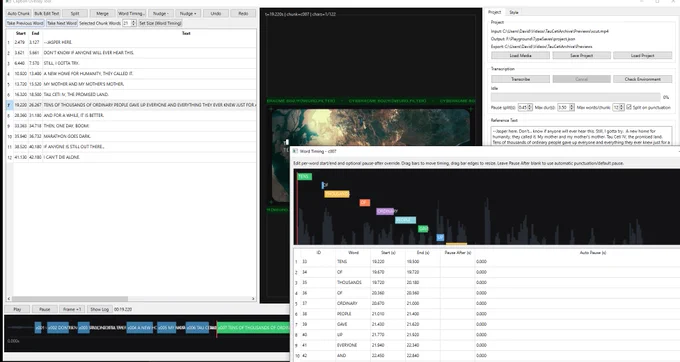Click the Auto Chunk button

pos(18,13)
